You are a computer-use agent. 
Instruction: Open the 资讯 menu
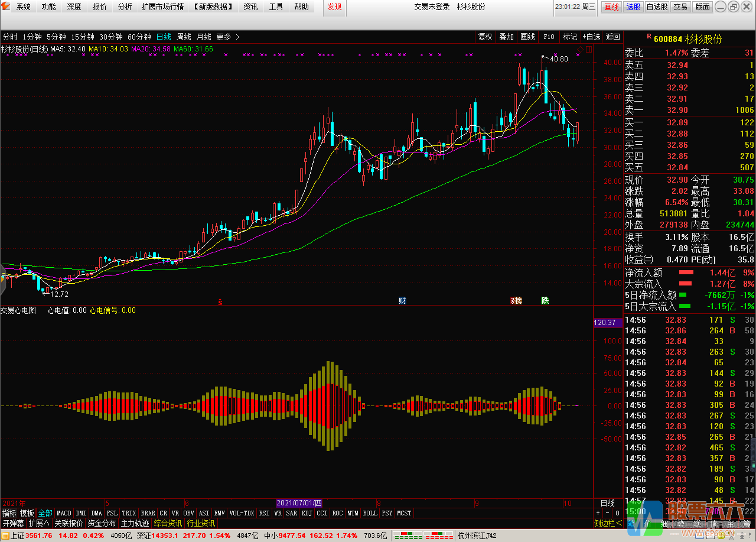coord(250,7)
